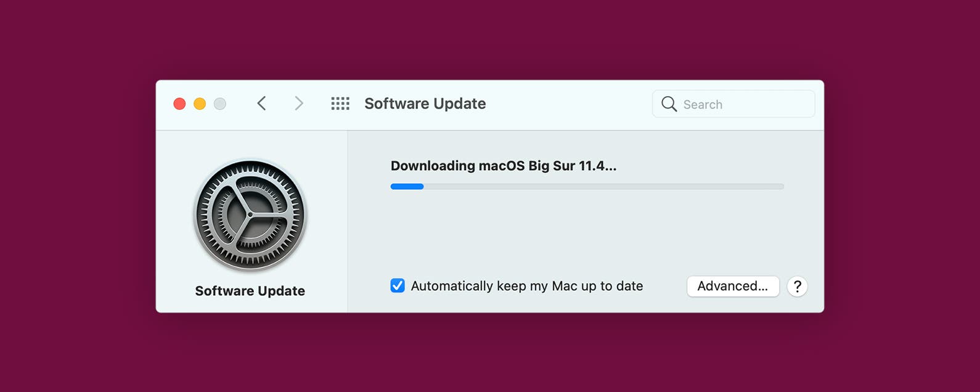Click the "Software Update" label under the gear
This screenshot has width=980, height=392.
250,291
